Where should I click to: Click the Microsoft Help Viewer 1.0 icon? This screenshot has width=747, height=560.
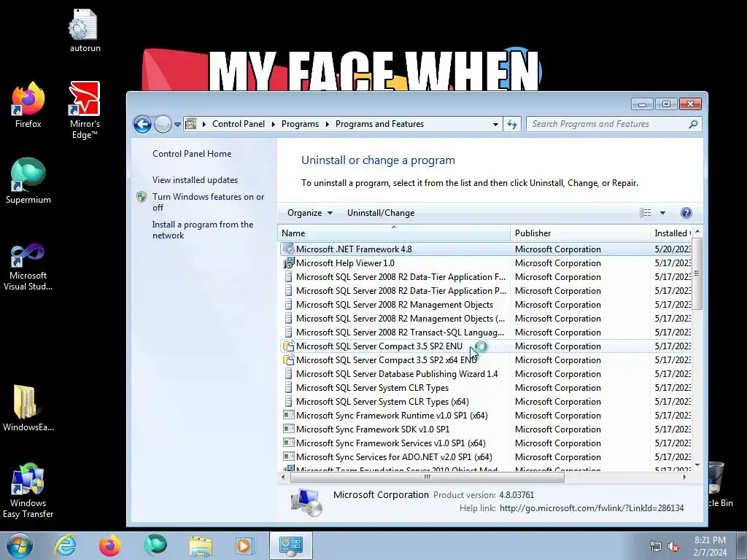click(x=288, y=262)
